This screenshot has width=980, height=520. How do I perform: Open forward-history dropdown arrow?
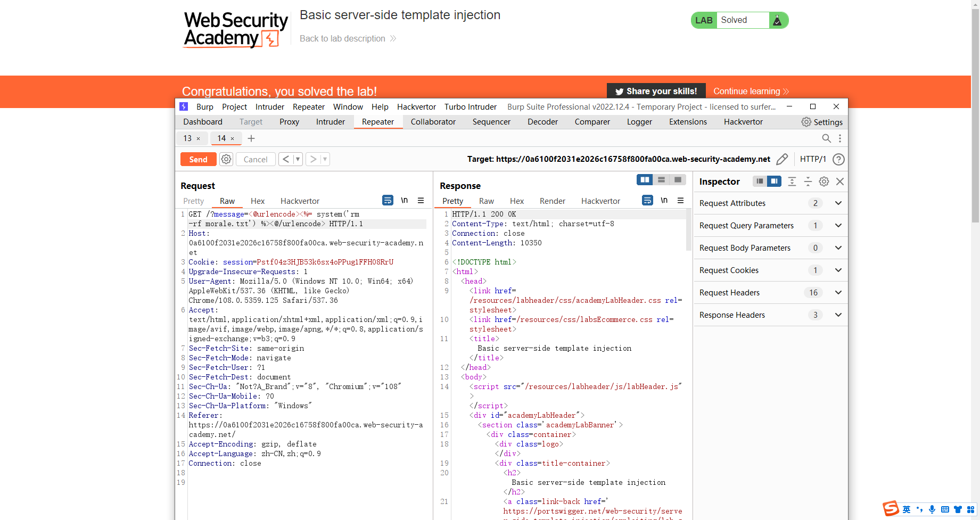pyautogui.click(x=325, y=159)
